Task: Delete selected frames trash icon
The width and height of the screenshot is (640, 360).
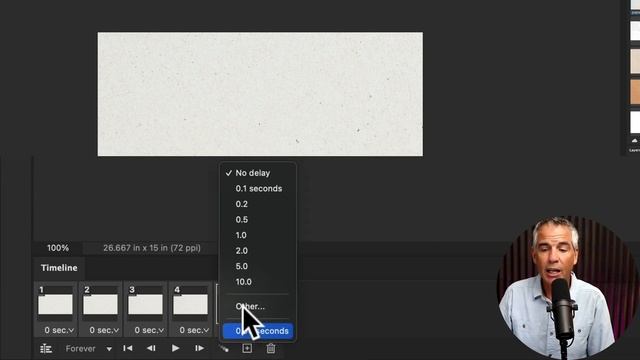Action: [x=271, y=348]
